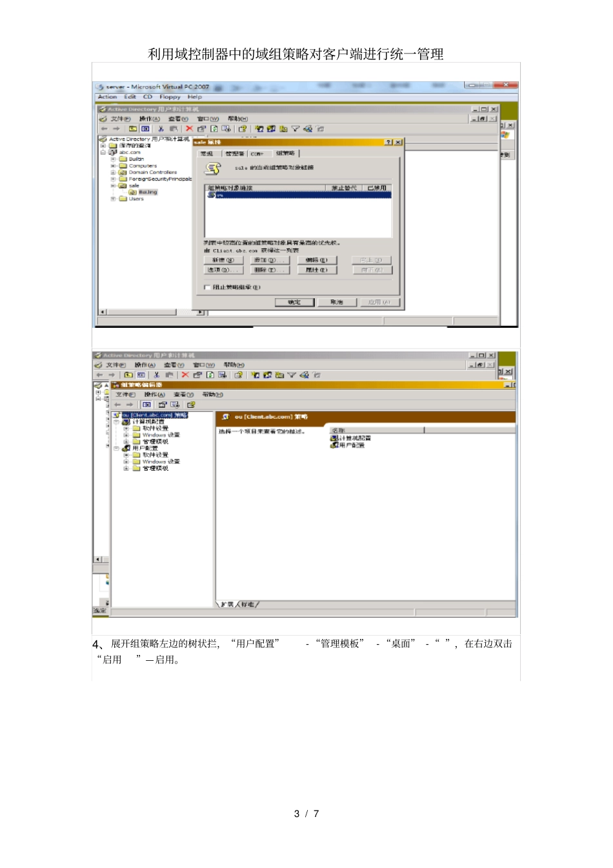The image size is (613, 868).
Task: Click left scroll arrow under AD tree pane
Action: click(102, 312)
